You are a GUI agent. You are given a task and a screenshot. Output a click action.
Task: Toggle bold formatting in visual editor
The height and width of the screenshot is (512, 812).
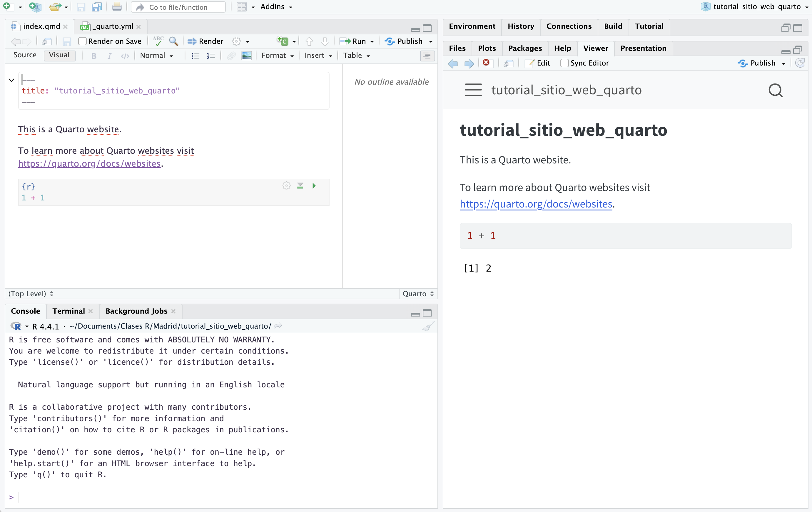(x=94, y=56)
